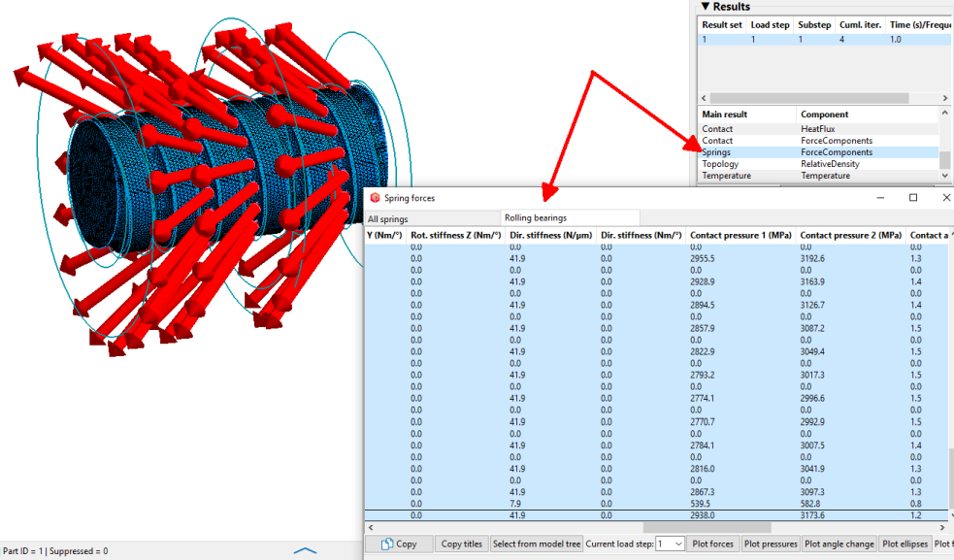954x560 pixels.
Task: Select result set 1 row in Results table
Action: pos(824,39)
